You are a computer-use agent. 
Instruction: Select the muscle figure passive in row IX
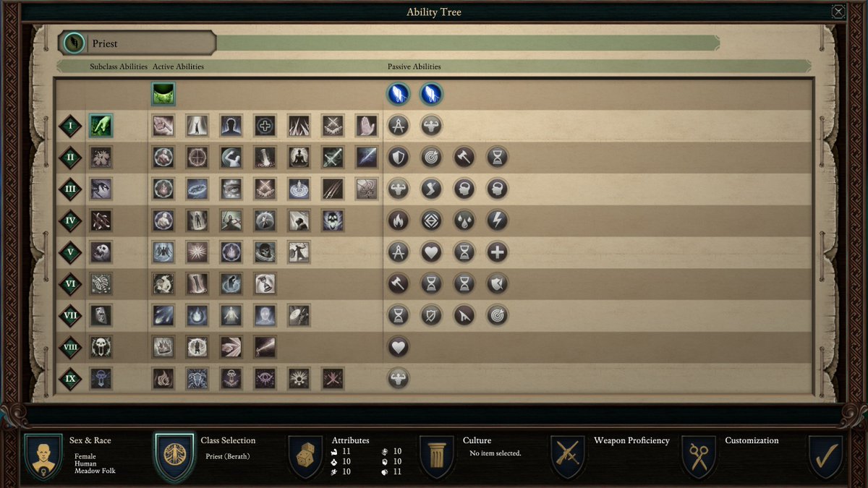[399, 378]
